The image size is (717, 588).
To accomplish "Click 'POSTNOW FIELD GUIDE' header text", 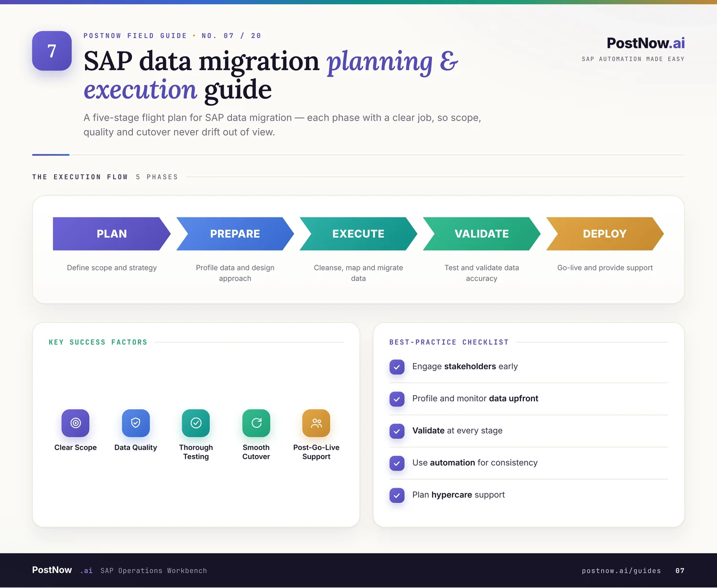I will click(x=135, y=36).
